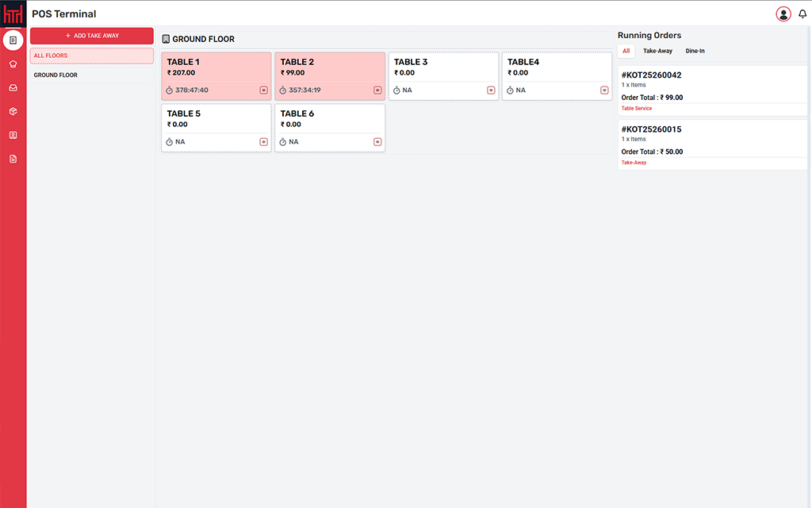The width and height of the screenshot is (812, 508).
Task: Switch to the Dine-In orders tab
Action: (695, 51)
